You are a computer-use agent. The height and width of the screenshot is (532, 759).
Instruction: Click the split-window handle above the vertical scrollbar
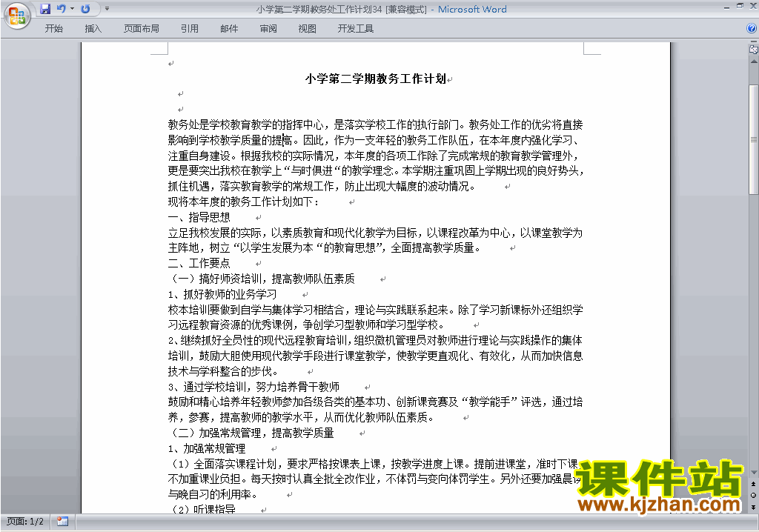pos(753,42)
